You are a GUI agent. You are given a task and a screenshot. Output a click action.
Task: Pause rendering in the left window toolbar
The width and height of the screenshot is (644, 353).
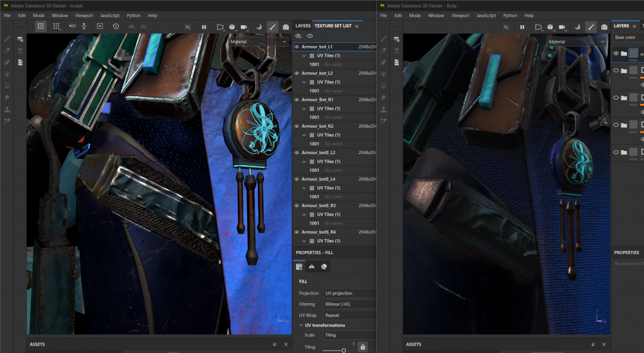coord(204,26)
